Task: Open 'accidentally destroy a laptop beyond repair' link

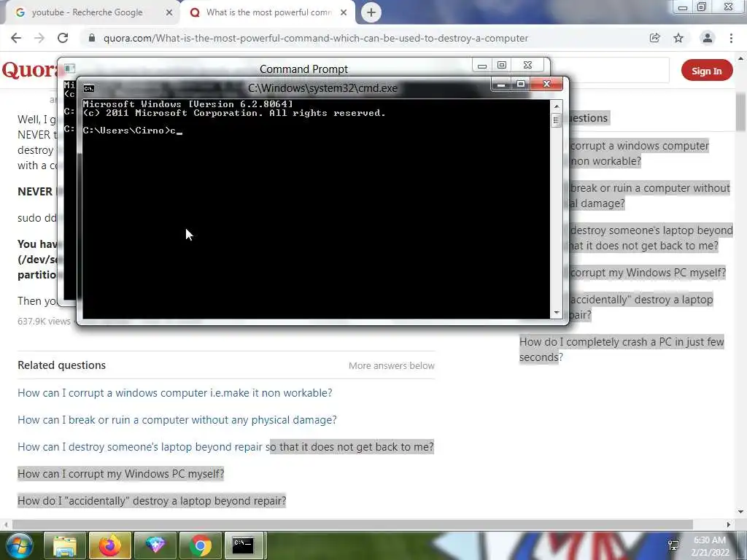Action: pyautogui.click(x=152, y=501)
